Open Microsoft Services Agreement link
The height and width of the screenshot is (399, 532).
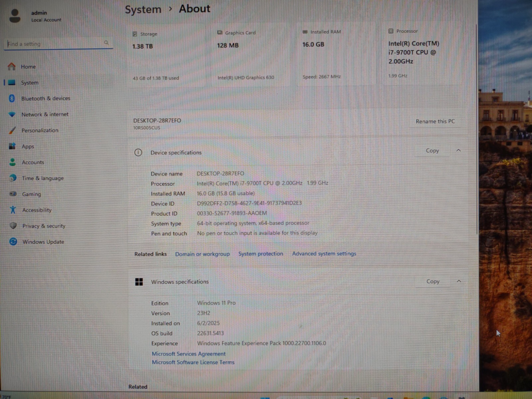(189, 354)
